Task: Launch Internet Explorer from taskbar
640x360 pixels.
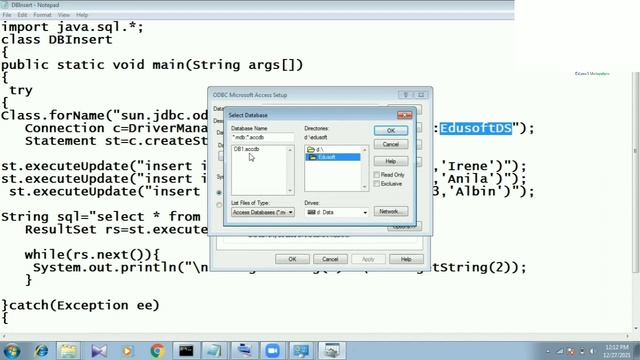Action: pyautogui.click(x=41, y=351)
